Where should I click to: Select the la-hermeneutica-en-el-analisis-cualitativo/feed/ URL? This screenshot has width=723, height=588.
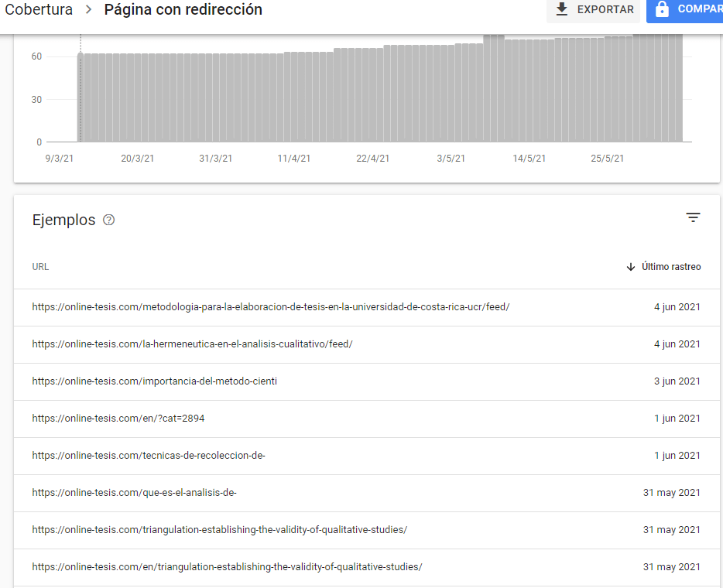[x=192, y=344]
